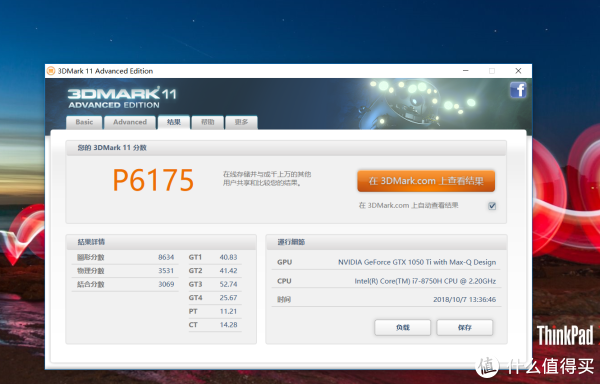Click the 3DMark 11 title bar app icon
The width and height of the screenshot is (600, 384).
(x=51, y=71)
